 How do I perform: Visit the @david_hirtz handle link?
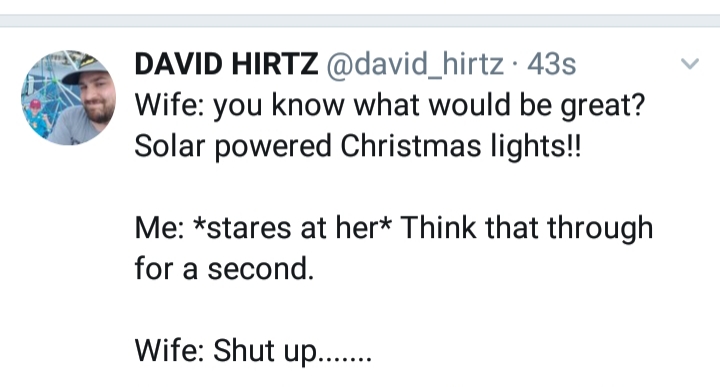415,64
